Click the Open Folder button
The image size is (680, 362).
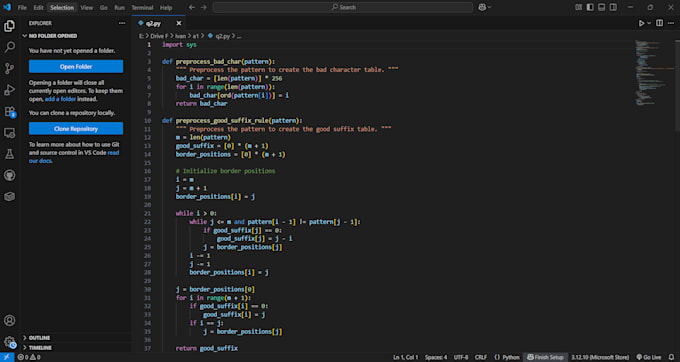point(76,66)
